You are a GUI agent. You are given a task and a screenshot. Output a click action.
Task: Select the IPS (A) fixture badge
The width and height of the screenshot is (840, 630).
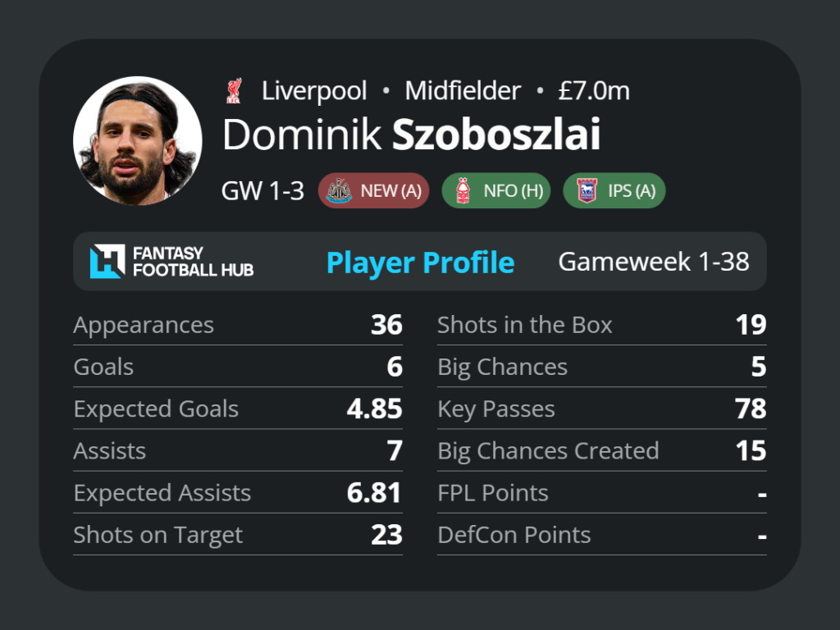tap(614, 190)
